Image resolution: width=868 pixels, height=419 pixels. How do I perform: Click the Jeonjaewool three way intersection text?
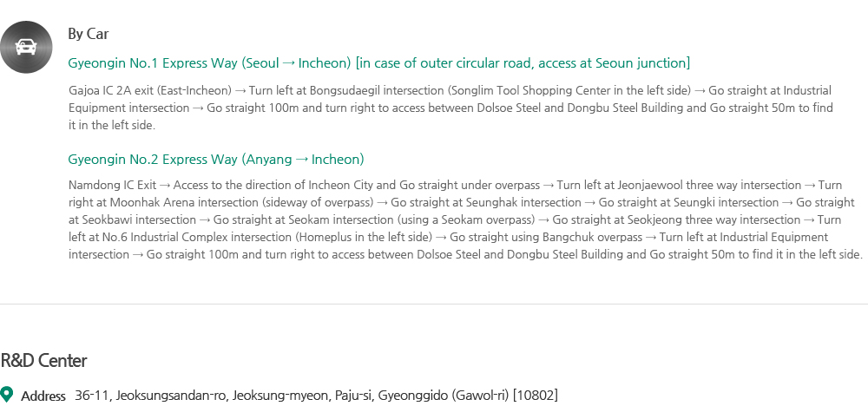click(x=709, y=185)
